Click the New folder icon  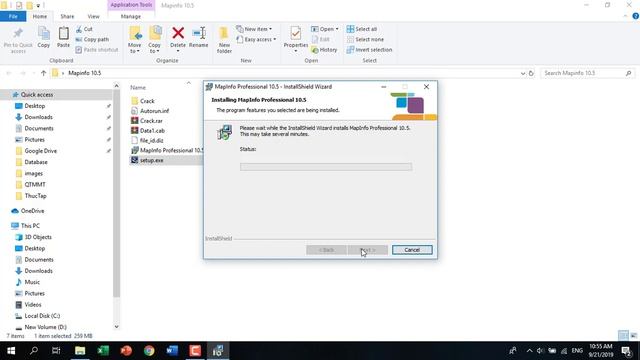tap(224, 33)
